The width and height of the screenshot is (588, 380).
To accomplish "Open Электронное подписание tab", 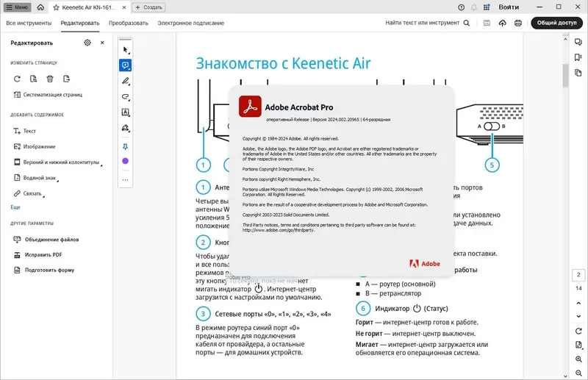I will point(190,23).
